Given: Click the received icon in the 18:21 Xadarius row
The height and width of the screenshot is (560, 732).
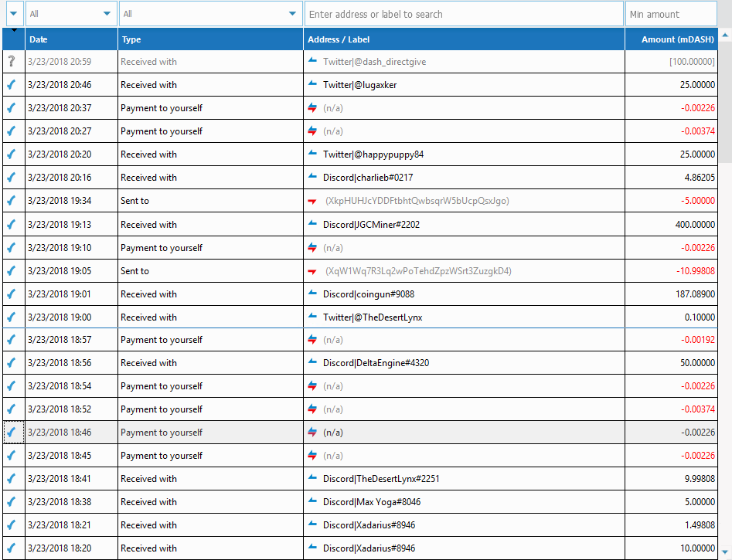Looking at the screenshot, I should point(313,524).
